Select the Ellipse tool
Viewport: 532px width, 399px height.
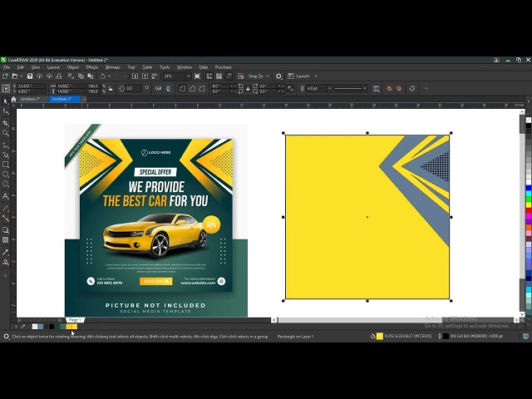[x=6, y=175]
